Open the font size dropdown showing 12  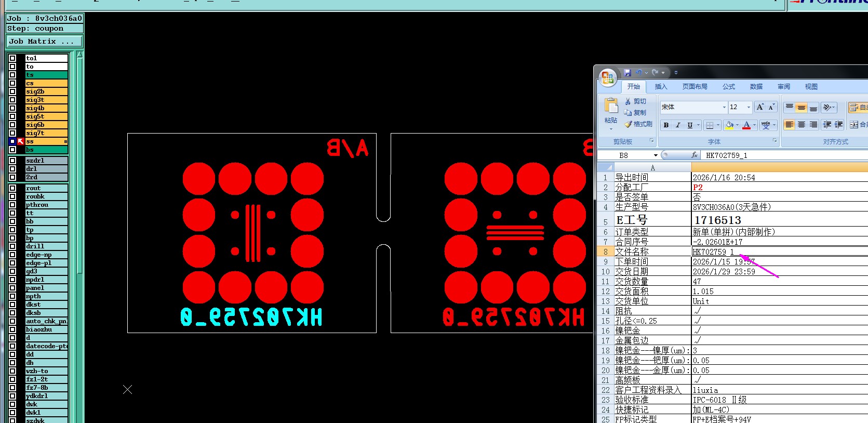tap(749, 107)
